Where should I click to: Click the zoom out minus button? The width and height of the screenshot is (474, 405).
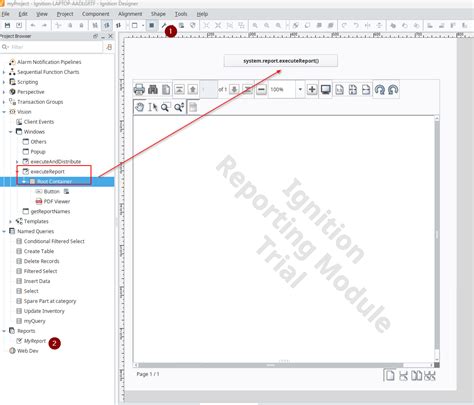(262, 89)
